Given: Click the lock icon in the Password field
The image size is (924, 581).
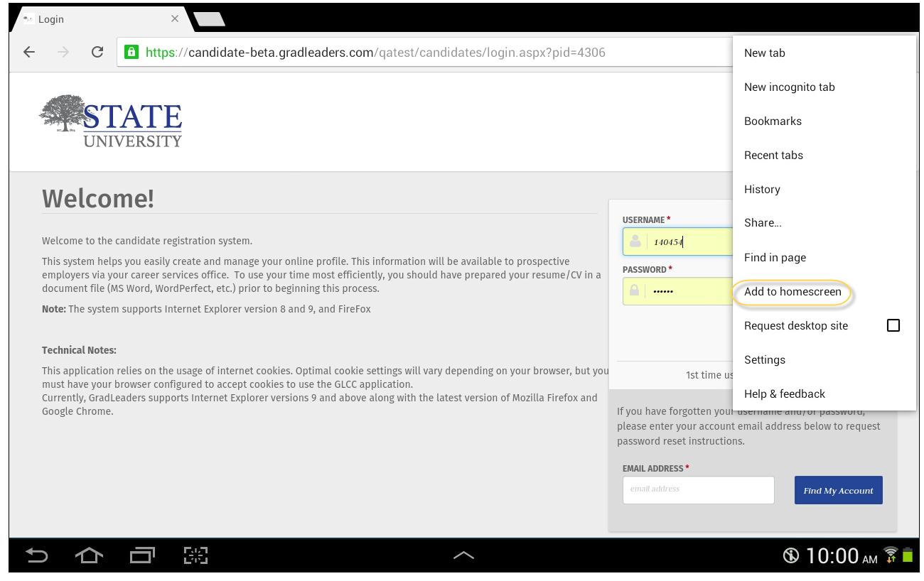Looking at the screenshot, I should 635,291.
